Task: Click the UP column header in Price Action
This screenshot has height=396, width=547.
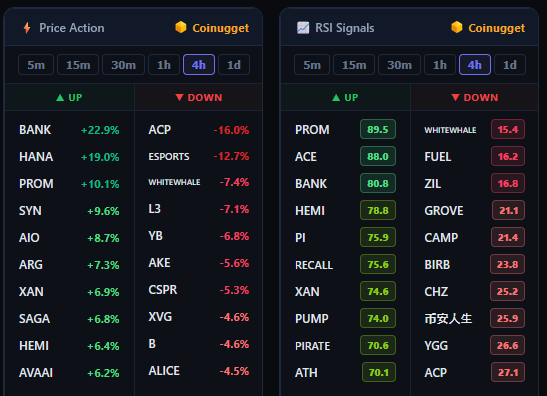Action: 69,97
